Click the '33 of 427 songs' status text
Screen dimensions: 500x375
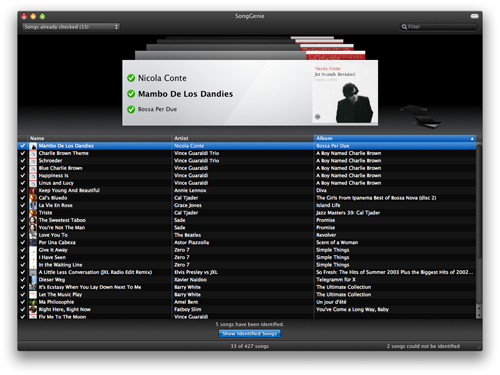(x=250, y=346)
